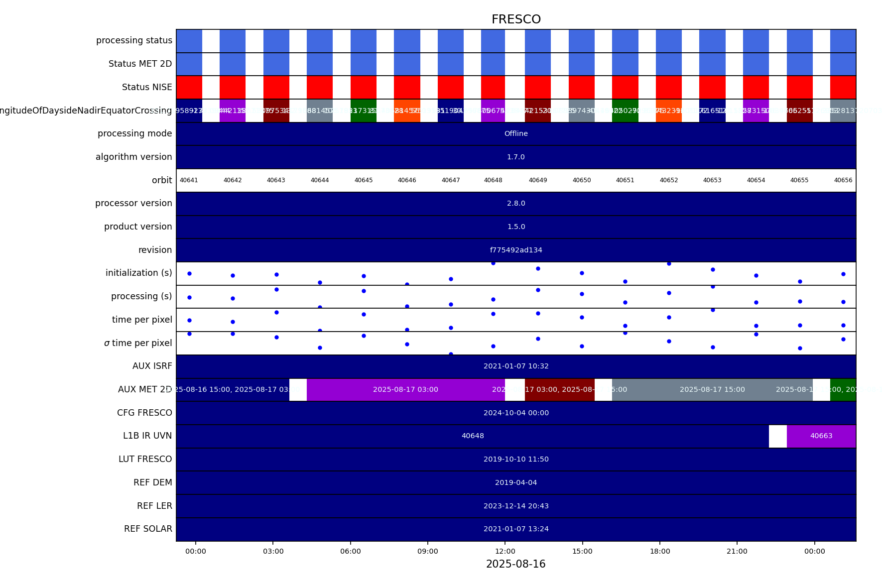Click algorithm version value 1.7.0

[x=516, y=157]
